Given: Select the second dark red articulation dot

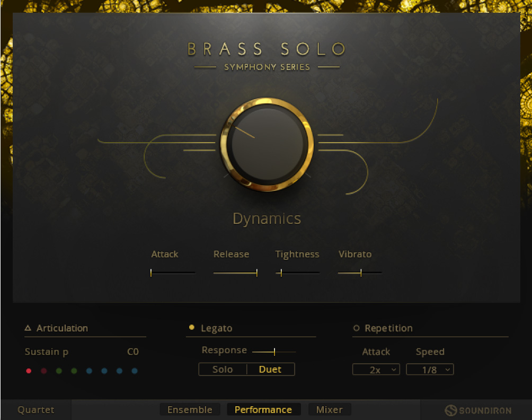Looking at the screenshot, I should pos(44,371).
